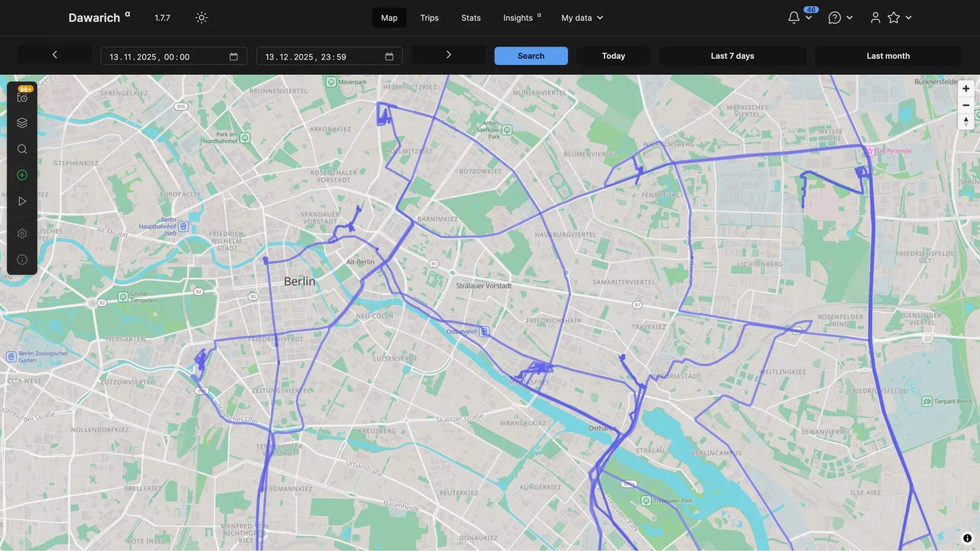
Task: Expand the notifications chevron
Action: (x=809, y=18)
